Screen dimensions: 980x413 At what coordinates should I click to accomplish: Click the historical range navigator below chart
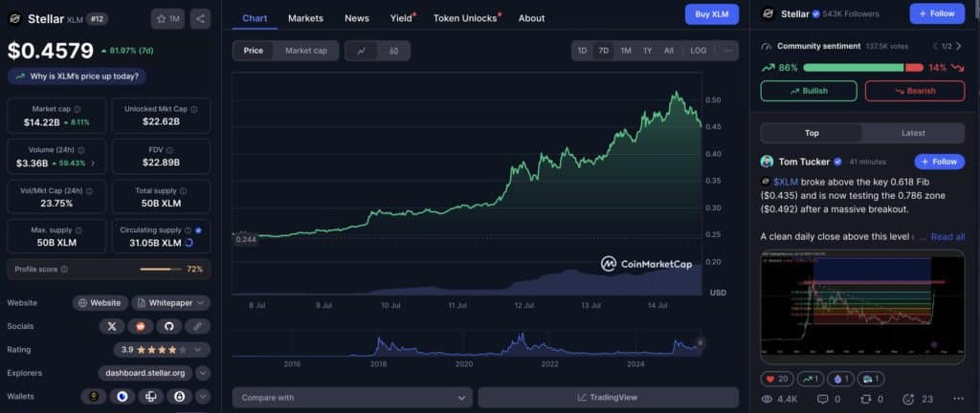467,346
